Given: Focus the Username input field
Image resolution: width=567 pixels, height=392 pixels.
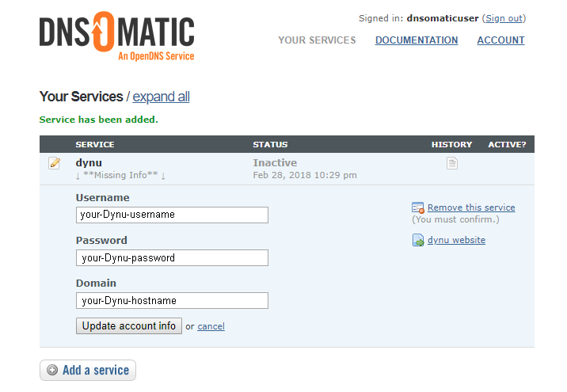Looking at the screenshot, I should [x=172, y=215].
